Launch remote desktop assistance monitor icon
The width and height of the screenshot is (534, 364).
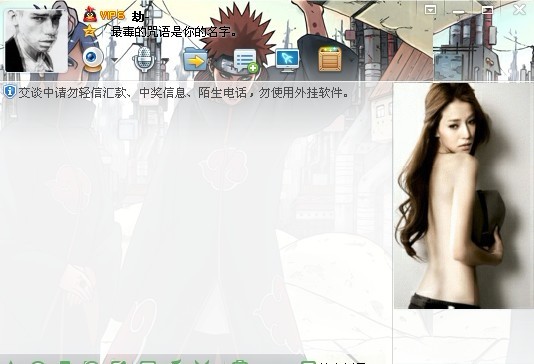(x=287, y=61)
